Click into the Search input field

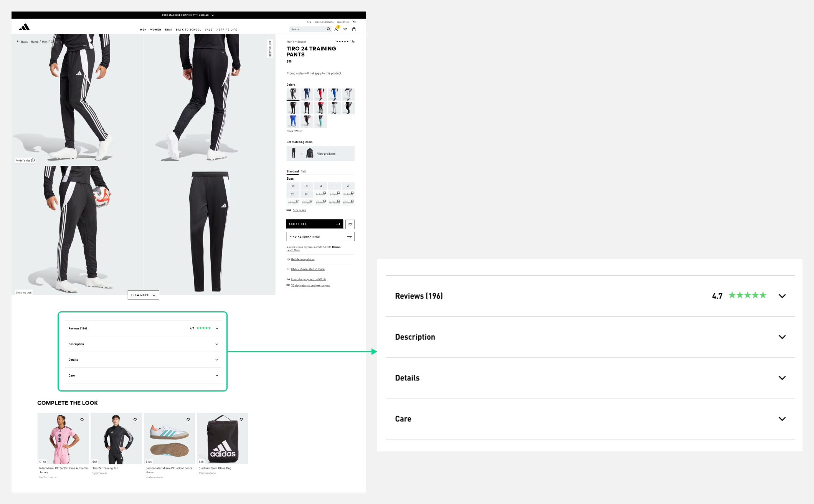tap(307, 29)
